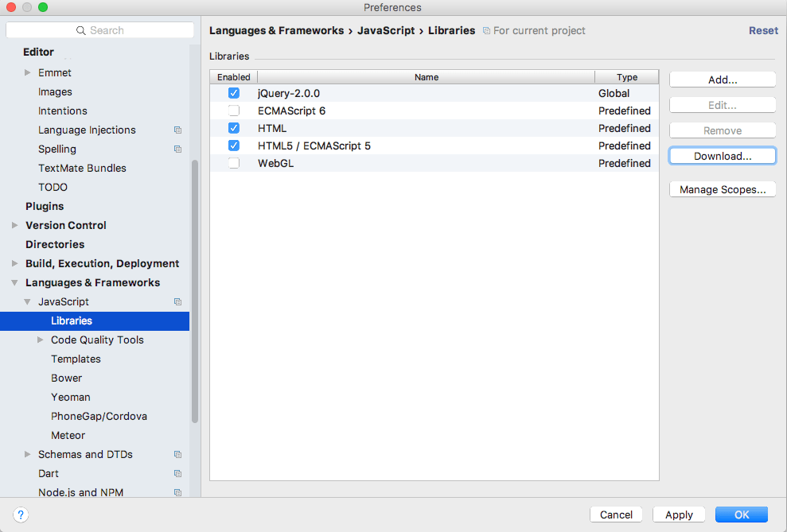Collapse the Languages & Frameworks tree
Screen dimensions: 787x532
[14, 282]
